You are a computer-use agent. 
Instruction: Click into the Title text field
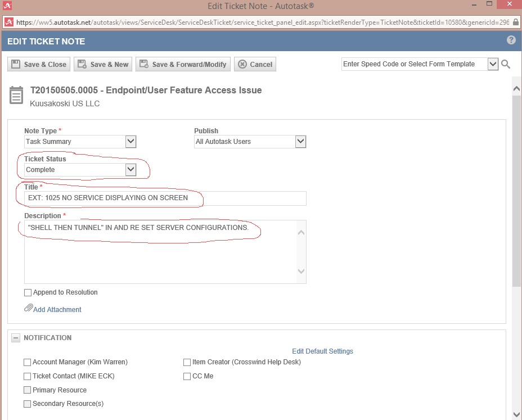tap(165, 198)
